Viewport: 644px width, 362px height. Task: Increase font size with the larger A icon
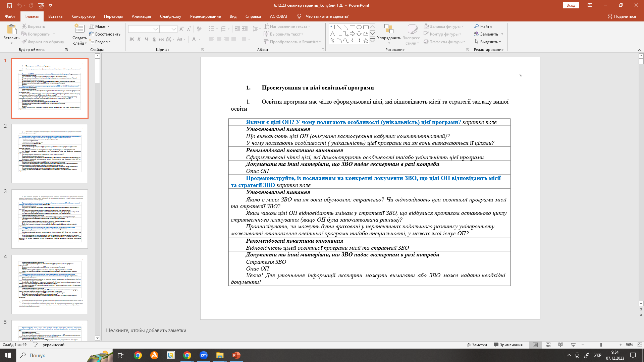pyautogui.click(x=181, y=29)
